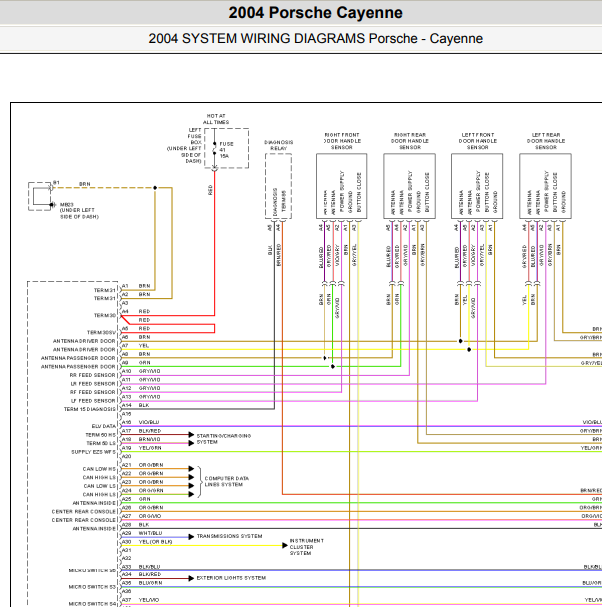Click the "LEFT REAR DOOR HANDLE SENSOR" title
This screenshot has width=602, height=607.
546,141
